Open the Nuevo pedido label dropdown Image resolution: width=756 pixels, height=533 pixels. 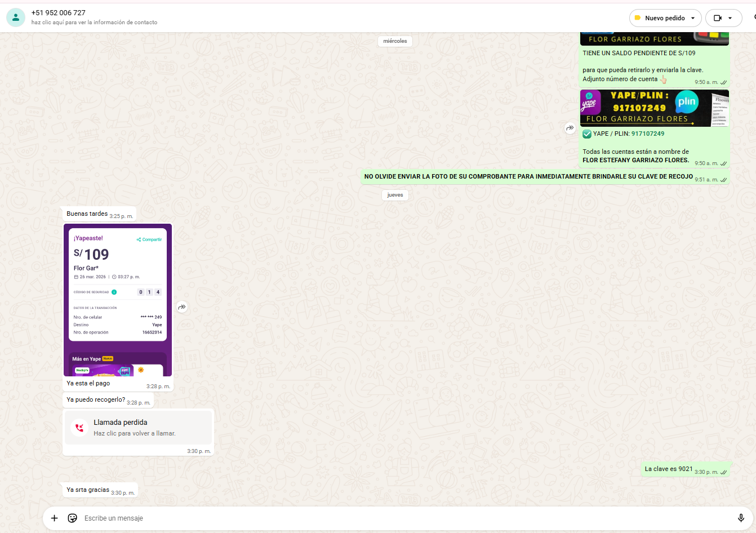coord(692,18)
